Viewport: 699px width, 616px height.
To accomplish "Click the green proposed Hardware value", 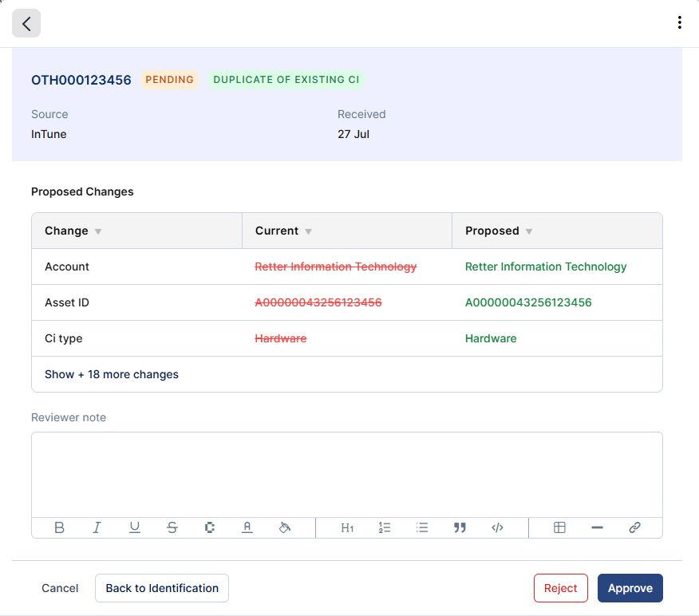I will coord(491,338).
